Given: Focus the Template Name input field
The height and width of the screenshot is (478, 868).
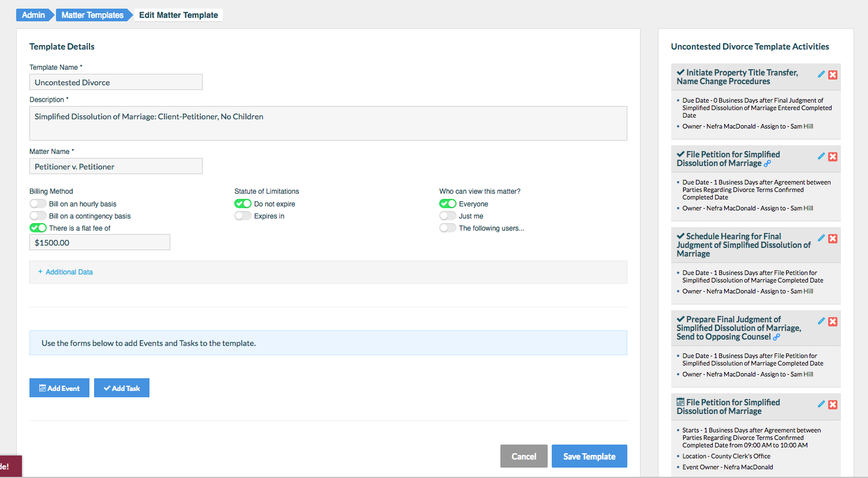Looking at the screenshot, I should [116, 82].
